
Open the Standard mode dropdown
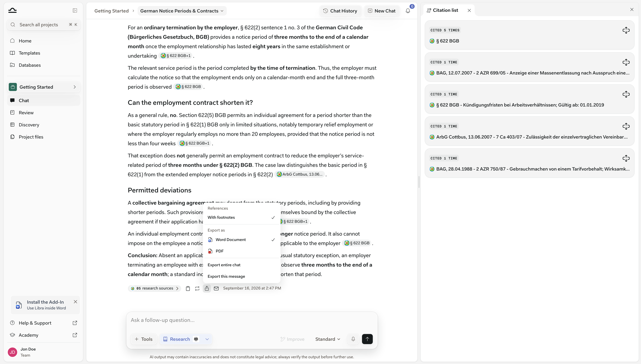[328, 339]
